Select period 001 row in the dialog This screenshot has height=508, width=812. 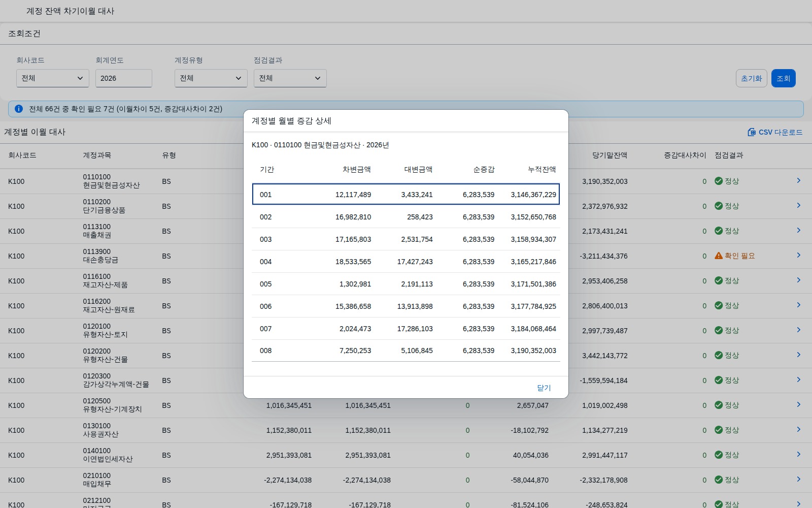[406, 194]
